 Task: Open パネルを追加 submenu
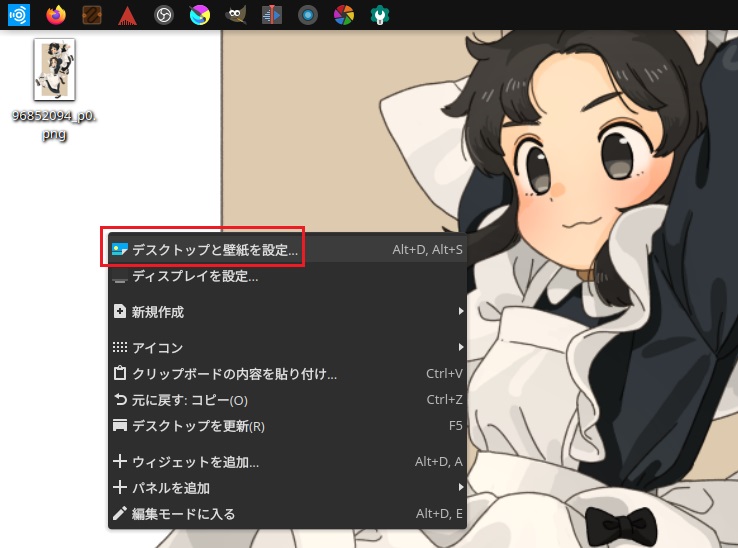click(x=288, y=488)
